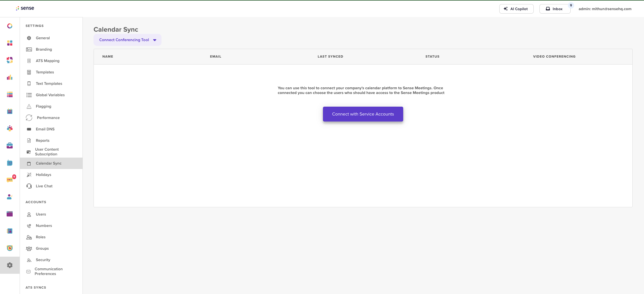Image resolution: width=644 pixels, height=294 pixels.
Task: Open the messages icon showing badge 9
Action: coord(10,180)
